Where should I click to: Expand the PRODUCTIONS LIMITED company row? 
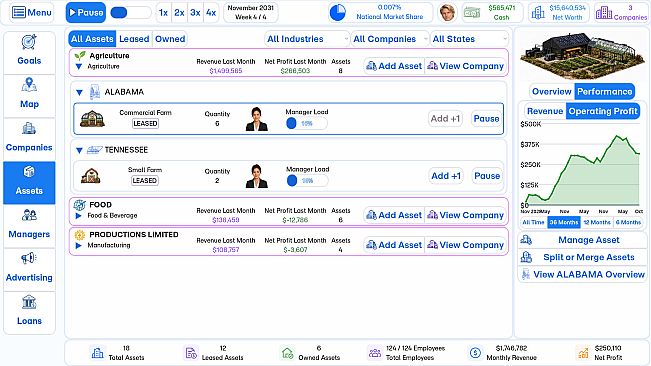click(x=78, y=246)
